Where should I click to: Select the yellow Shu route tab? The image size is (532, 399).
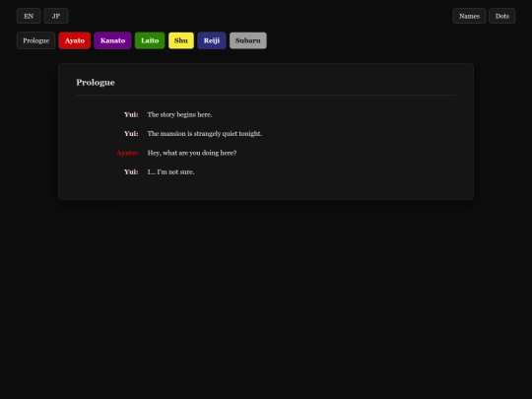181,40
